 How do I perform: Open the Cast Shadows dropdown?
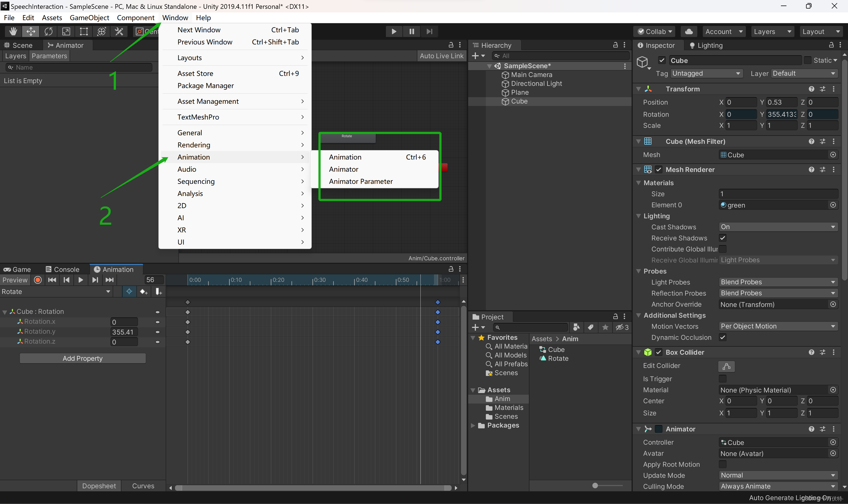point(778,227)
